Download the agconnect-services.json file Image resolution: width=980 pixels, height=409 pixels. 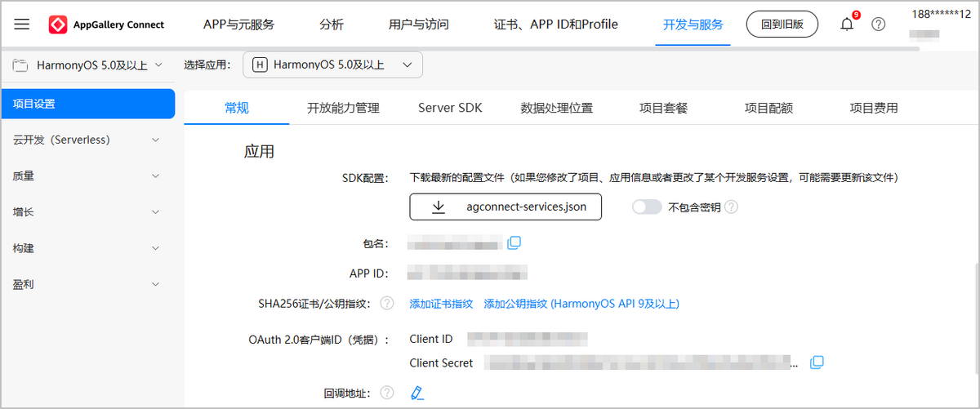pos(506,207)
